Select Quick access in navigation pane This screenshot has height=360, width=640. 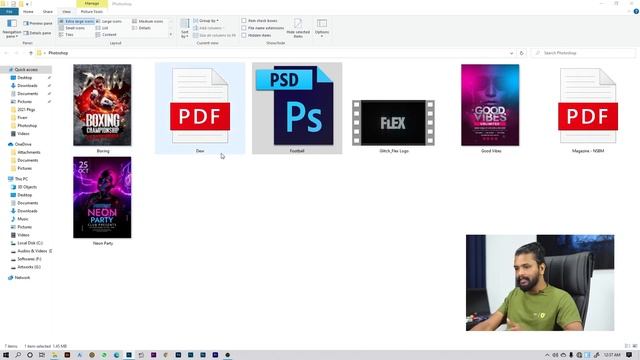pyautogui.click(x=26, y=70)
